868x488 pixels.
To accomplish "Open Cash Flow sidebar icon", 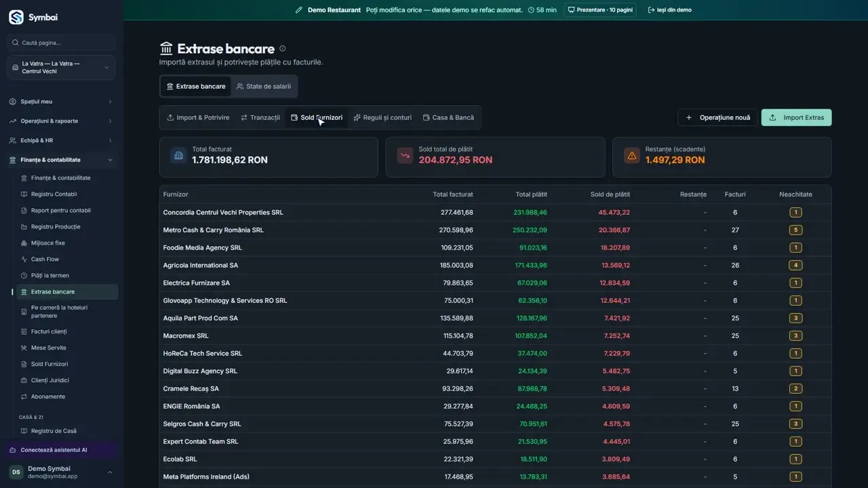I will [x=24, y=260].
